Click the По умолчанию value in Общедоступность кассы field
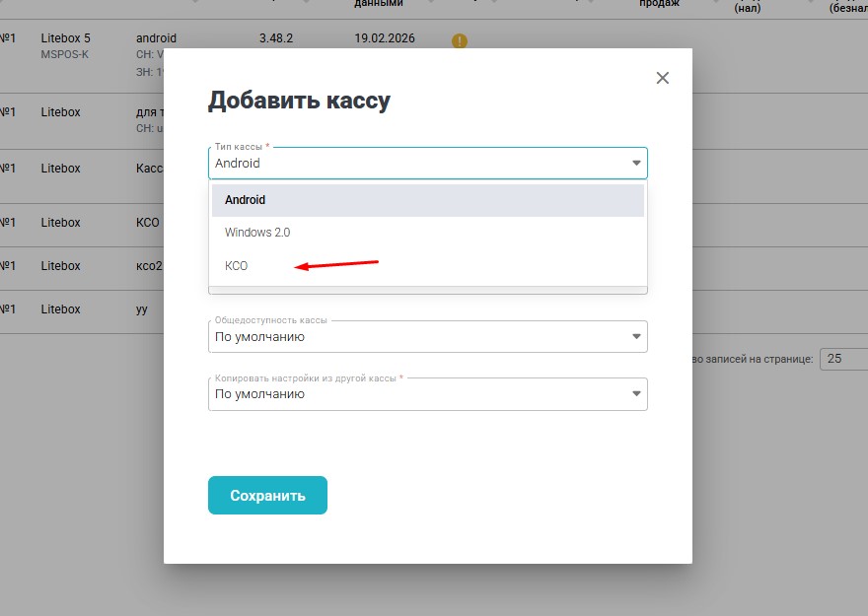 (x=260, y=337)
